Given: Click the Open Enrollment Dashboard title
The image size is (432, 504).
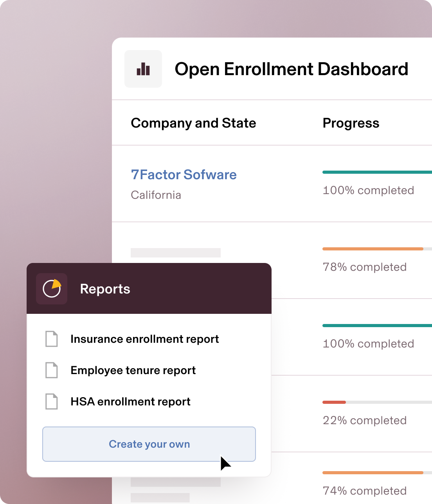Looking at the screenshot, I should click(x=291, y=69).
